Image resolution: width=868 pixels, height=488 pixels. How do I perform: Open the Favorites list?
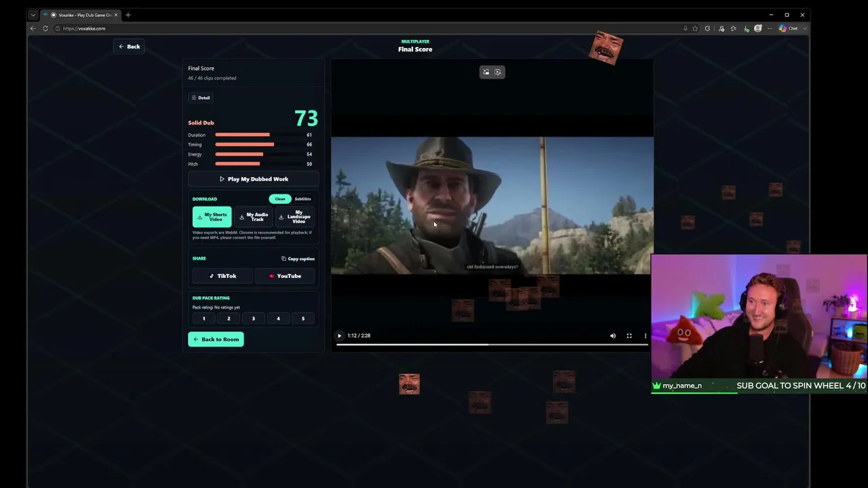(x=733, y=28)
